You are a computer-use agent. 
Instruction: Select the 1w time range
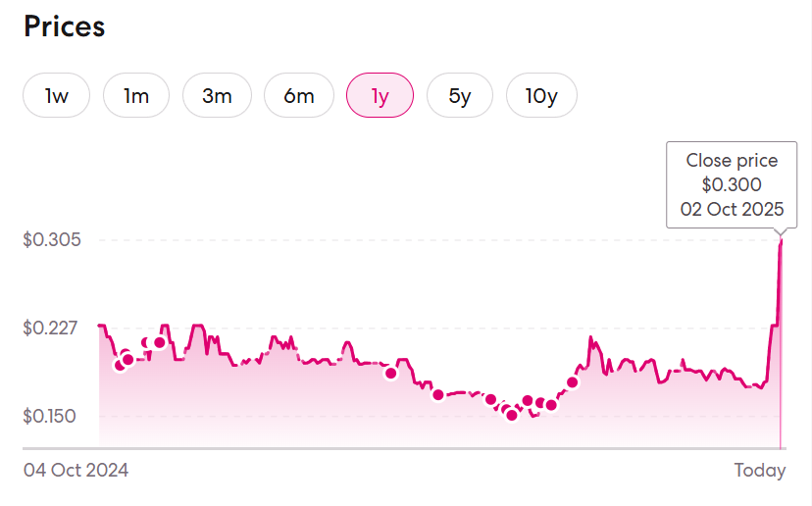[57, 96]
